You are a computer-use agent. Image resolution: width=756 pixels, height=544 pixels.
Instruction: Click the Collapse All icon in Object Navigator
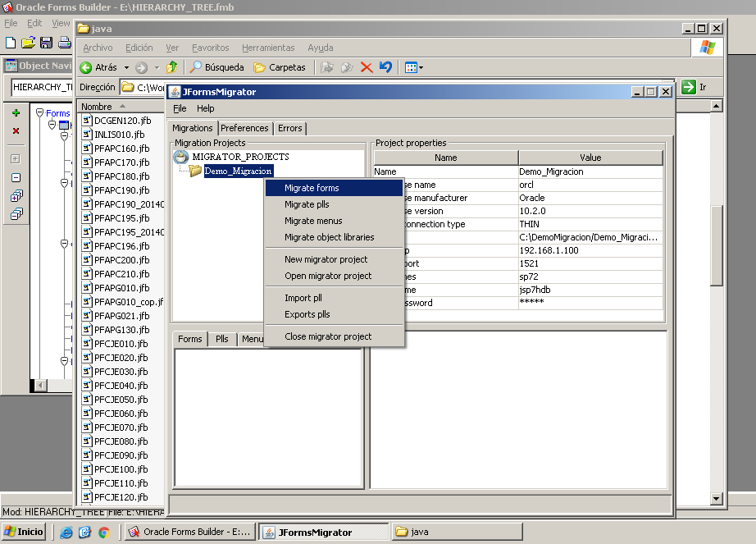point(16,213)
